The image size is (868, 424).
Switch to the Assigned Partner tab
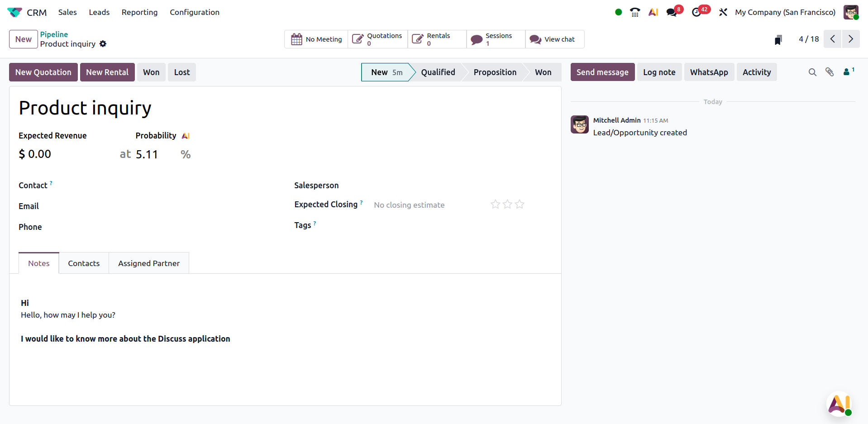[148, 263]
